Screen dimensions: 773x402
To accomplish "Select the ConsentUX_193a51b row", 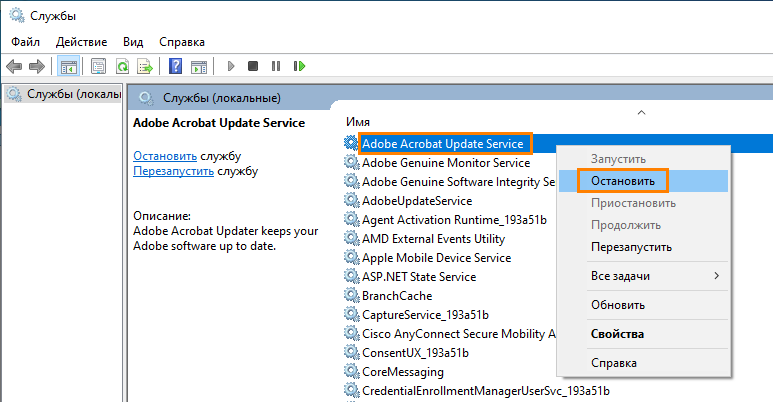I will point(416,352).
